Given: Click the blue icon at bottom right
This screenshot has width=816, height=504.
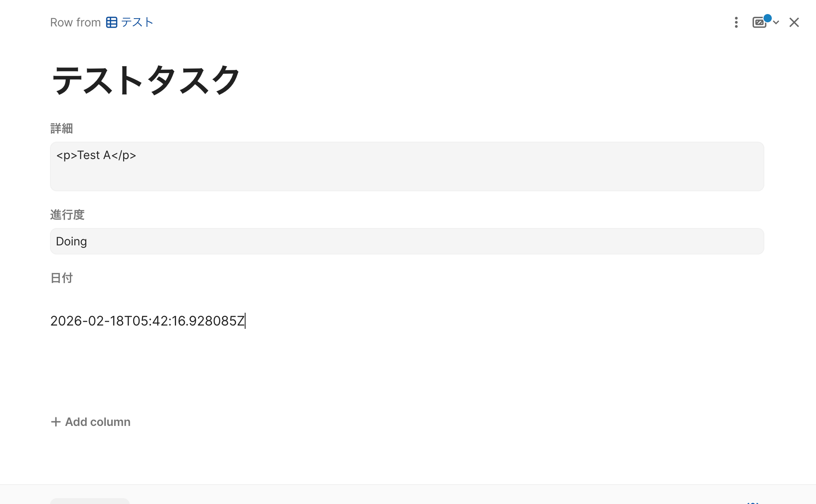Looking at the screenshot, I should (753, 502).
